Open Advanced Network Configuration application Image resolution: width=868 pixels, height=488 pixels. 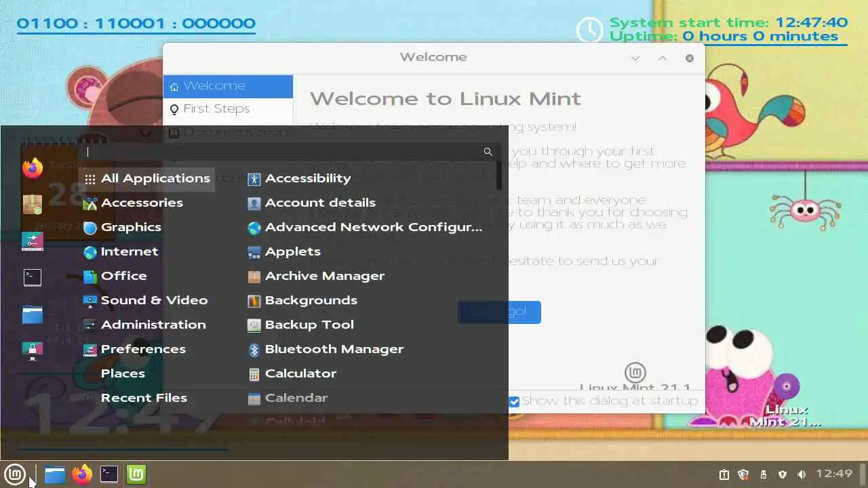[x=366, y=227]
